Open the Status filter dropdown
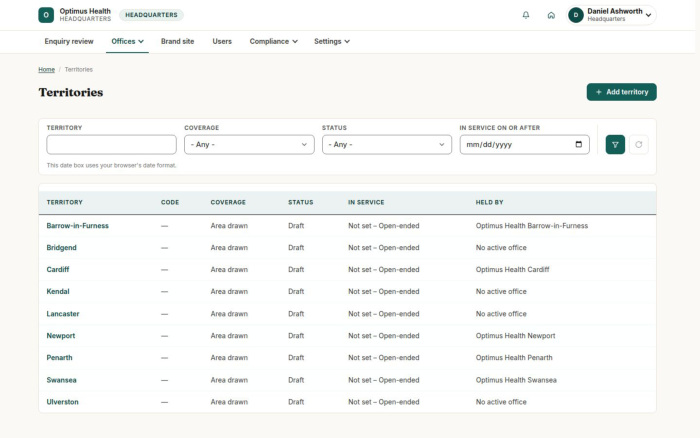 coord(387,145)
